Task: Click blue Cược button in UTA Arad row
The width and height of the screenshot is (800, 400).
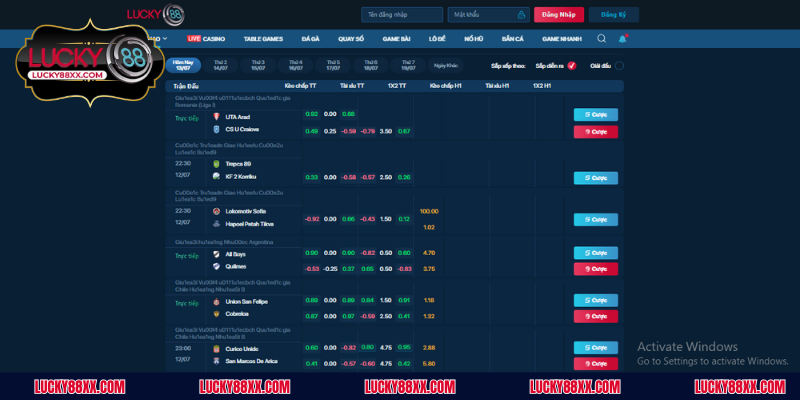Action: click(595, 115)
